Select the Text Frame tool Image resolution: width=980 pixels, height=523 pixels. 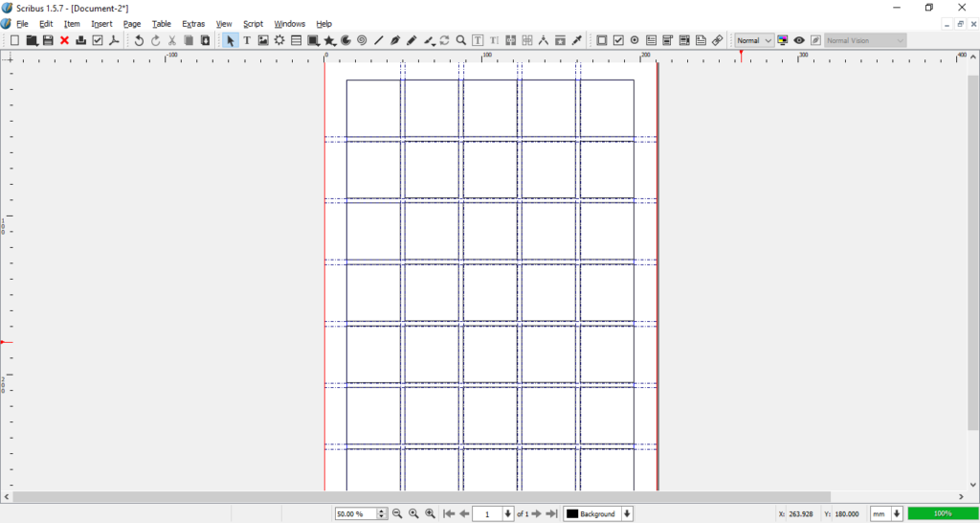[247, 40]
